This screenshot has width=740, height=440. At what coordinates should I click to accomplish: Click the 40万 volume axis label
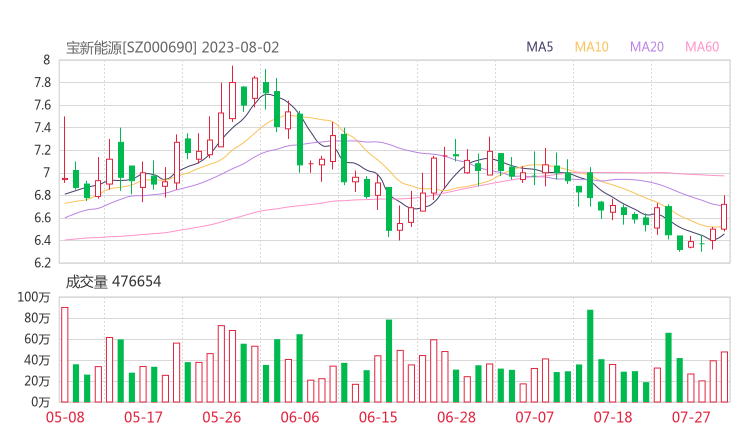click(37, 360)
